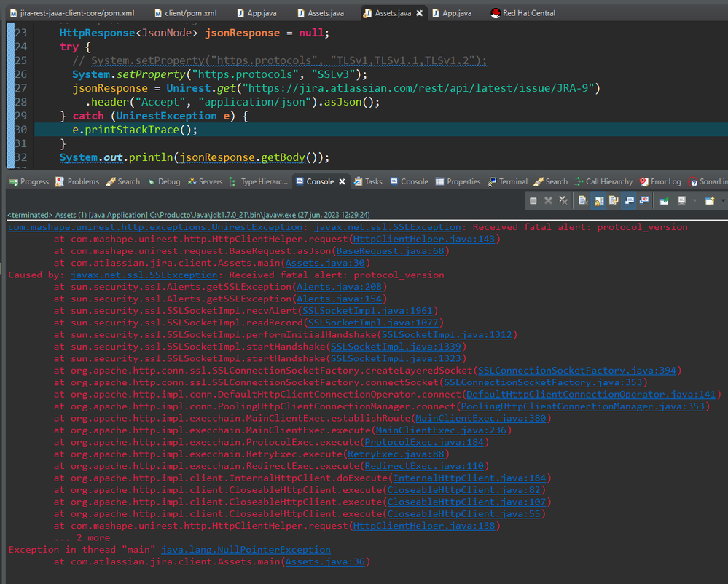Expand the Display Selected Console dropdown arrow

click(694, 200)
